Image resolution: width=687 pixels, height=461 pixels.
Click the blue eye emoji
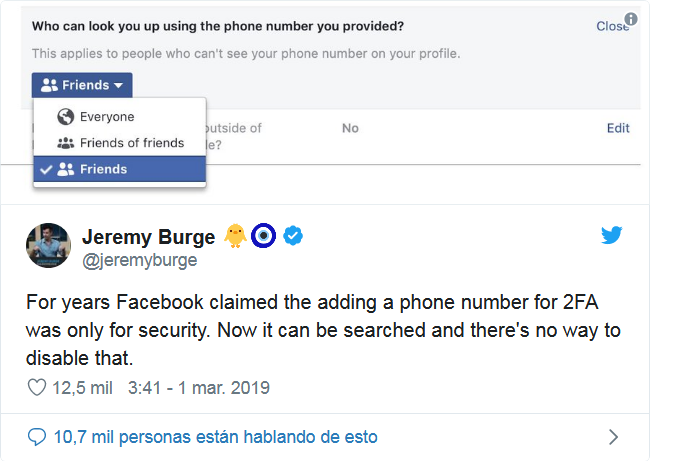(x=265, y=236)
